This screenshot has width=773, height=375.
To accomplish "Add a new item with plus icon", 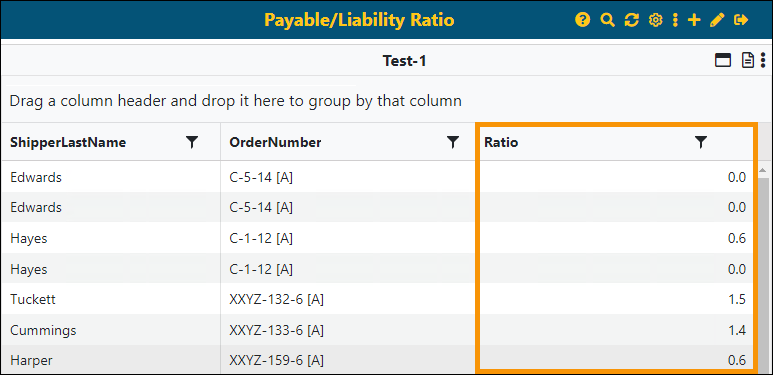I will click(694, 20).
